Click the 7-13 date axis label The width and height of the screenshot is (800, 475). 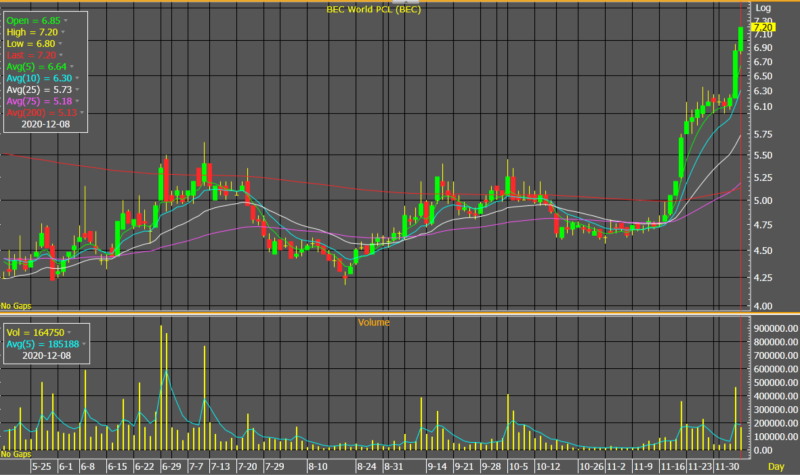coord(220,466)
